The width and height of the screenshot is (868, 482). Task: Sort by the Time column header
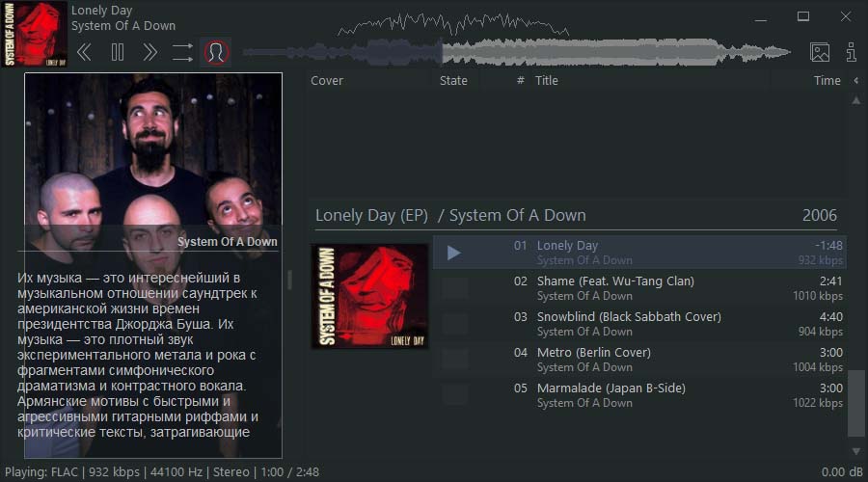point(827,81)
